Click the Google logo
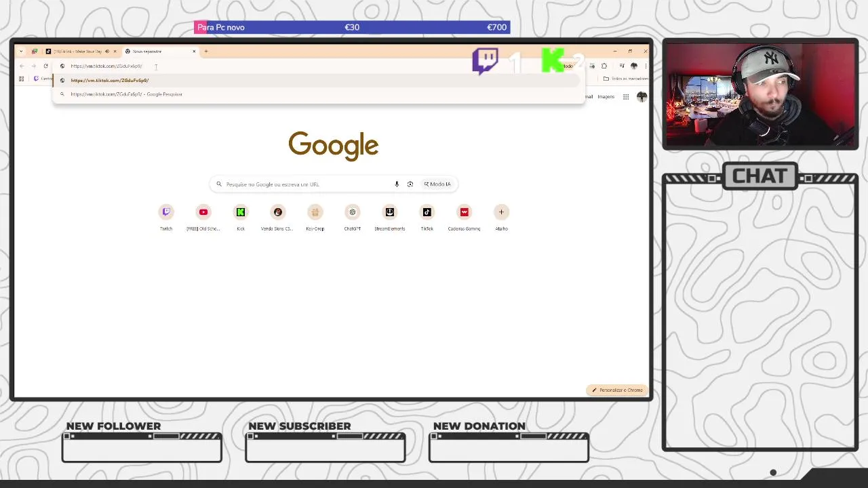 [333, 146]
